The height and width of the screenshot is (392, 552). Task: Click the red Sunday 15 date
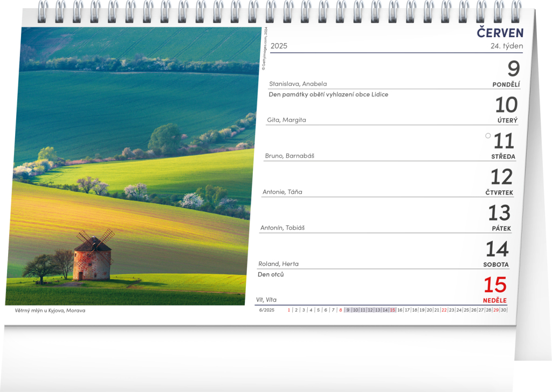[495, 285]
